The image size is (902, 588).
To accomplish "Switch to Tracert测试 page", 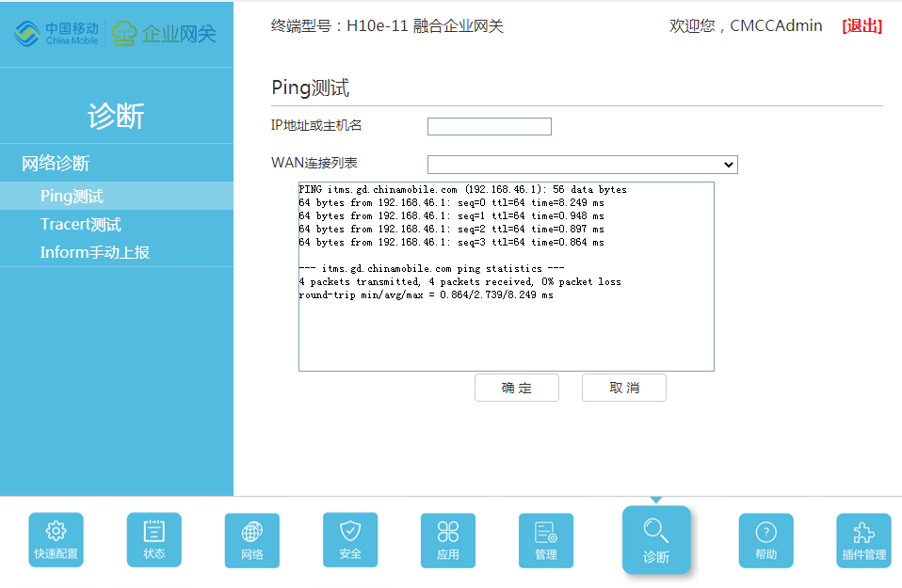I will tap(80, 225).
